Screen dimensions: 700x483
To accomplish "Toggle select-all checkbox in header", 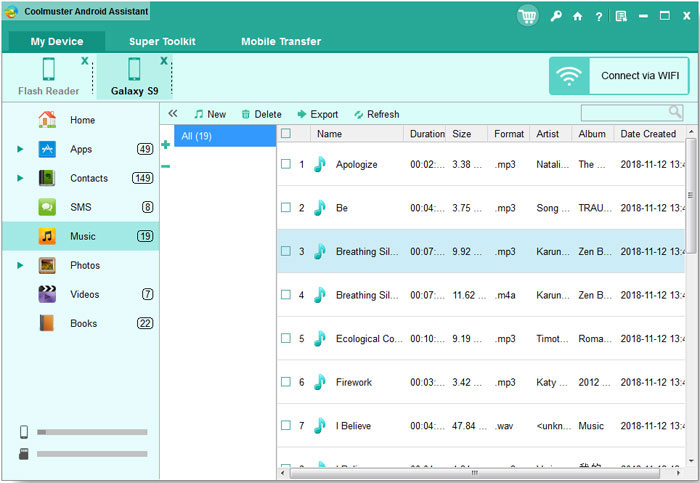I will [286, 133].
